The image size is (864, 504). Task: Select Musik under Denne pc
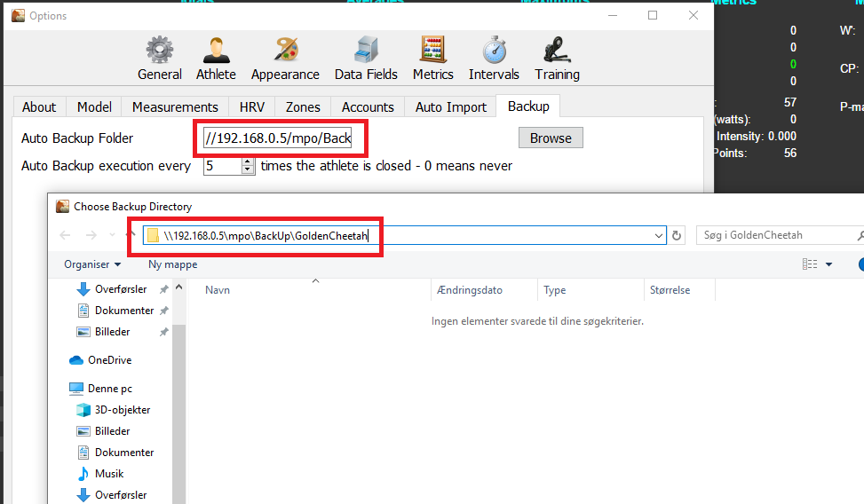(x=109, y=474)
